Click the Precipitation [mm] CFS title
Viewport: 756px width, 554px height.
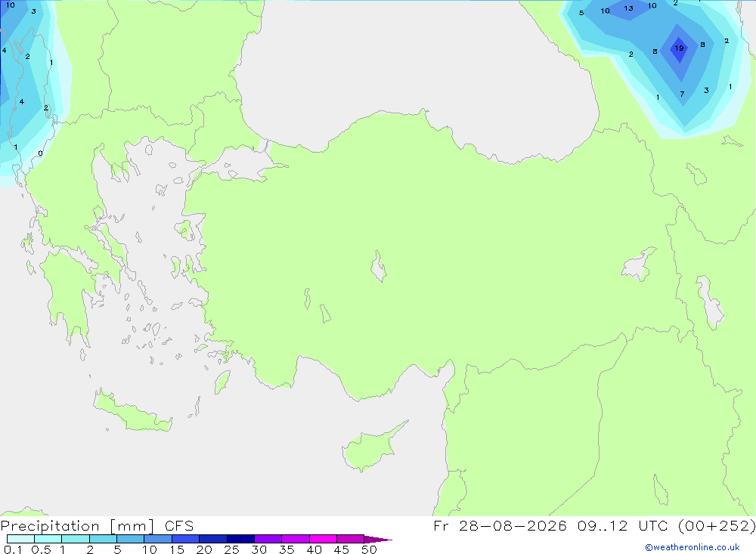tap(97, 525)
